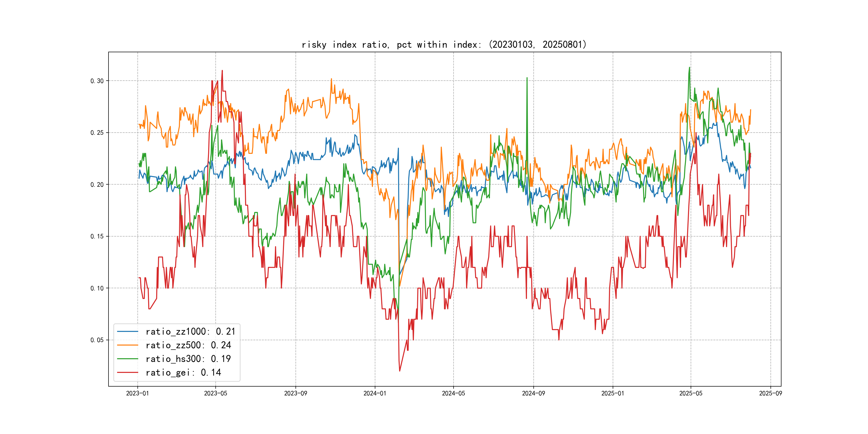
Task: Select the ratio_zz1000: 0.21 legend label
Action: (x=190, y=332)
